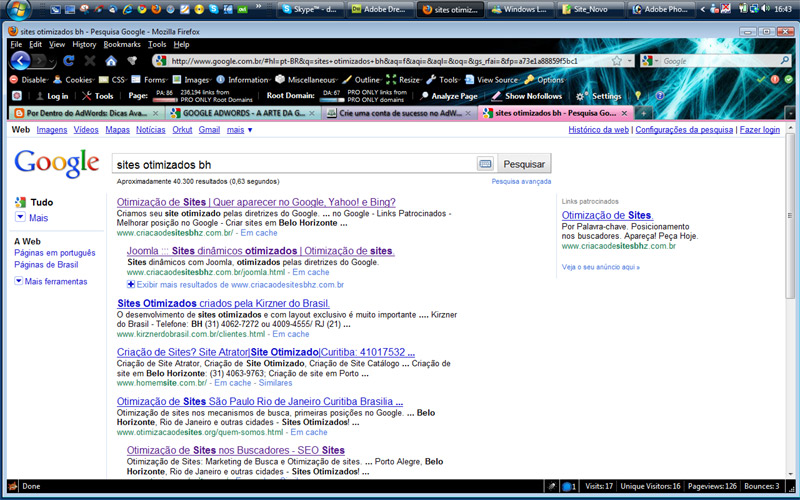Image resolution: width=800 pixels, height=500 pixels.
Task: Switch to Adobe Dreamweaver taskbar window
Action: point(378,9)
